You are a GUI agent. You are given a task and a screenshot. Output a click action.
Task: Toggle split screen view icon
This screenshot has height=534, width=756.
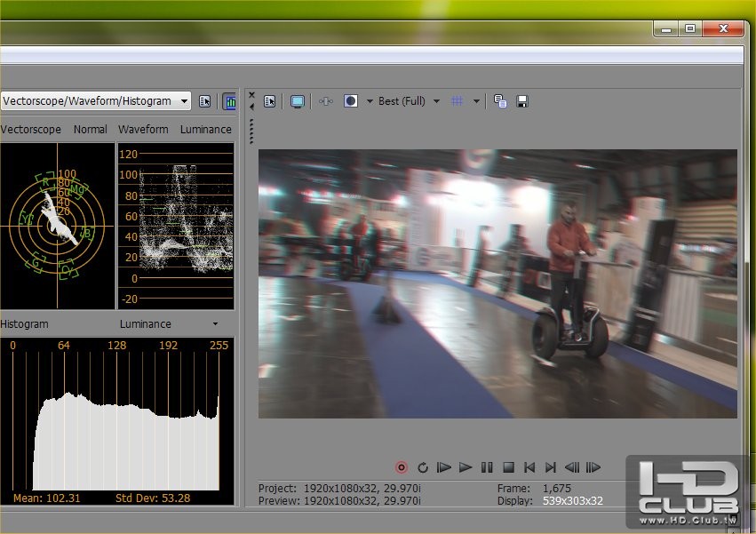click(351, 101)
